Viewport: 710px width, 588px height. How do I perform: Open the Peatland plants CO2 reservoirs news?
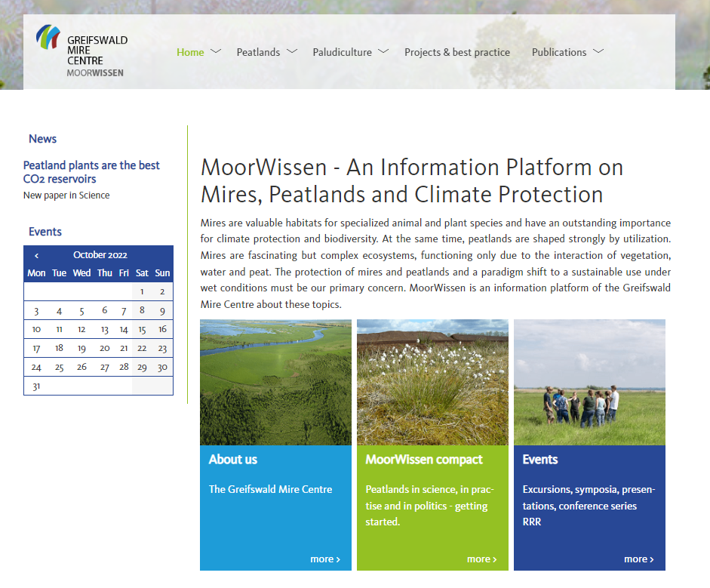(x=91, y=172)
